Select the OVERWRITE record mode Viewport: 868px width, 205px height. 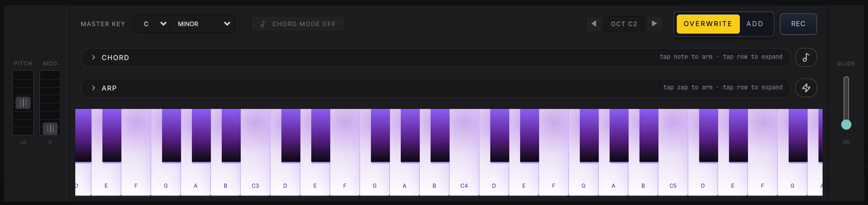(708, 24)
